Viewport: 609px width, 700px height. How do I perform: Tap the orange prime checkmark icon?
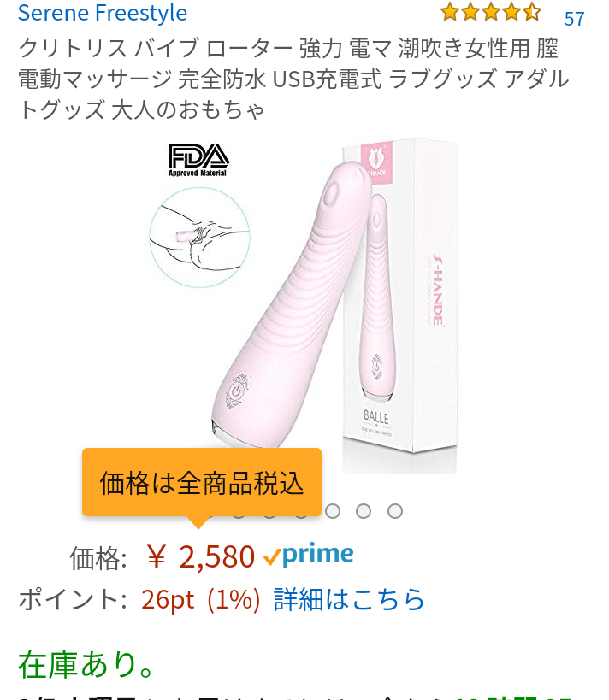click(271, 557)
